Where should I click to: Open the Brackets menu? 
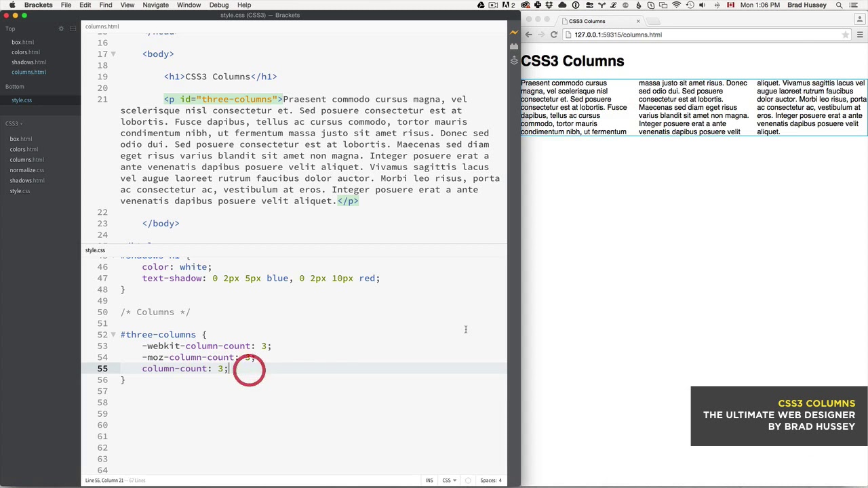click(39, 5)
